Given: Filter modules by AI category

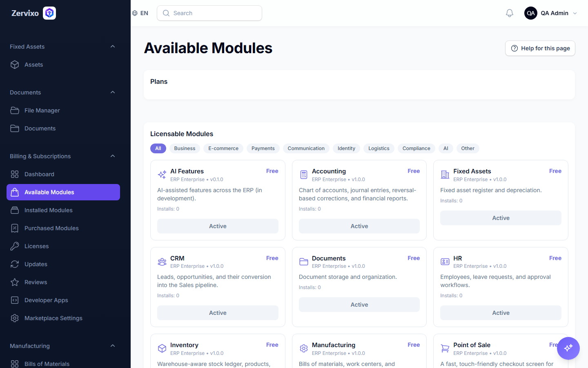Looking at the screenshot, I should (x=446, y=148).
